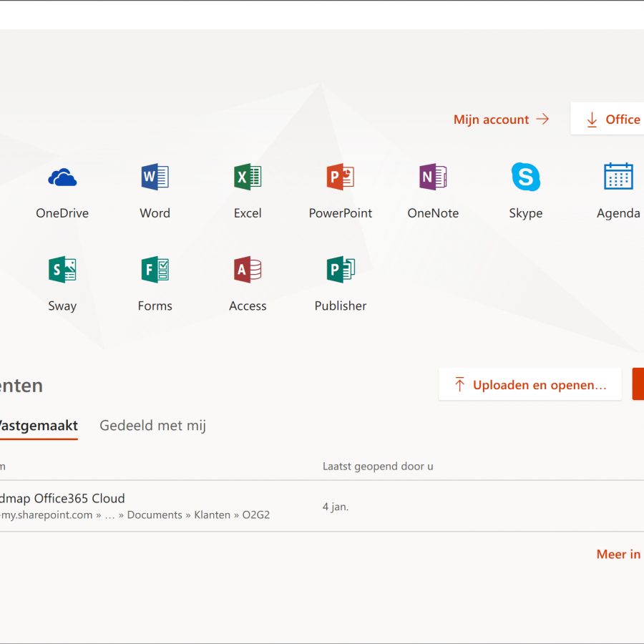This screenshot has width=644, height=644.
Task: Open the OneNote app
Action: pyautogui.click(x=433, y=177)
